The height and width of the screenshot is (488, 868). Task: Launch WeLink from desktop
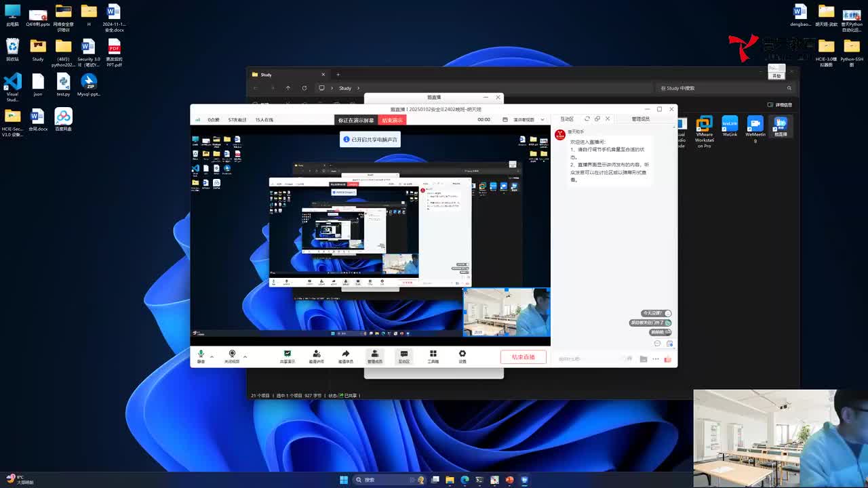click(730, 127)
